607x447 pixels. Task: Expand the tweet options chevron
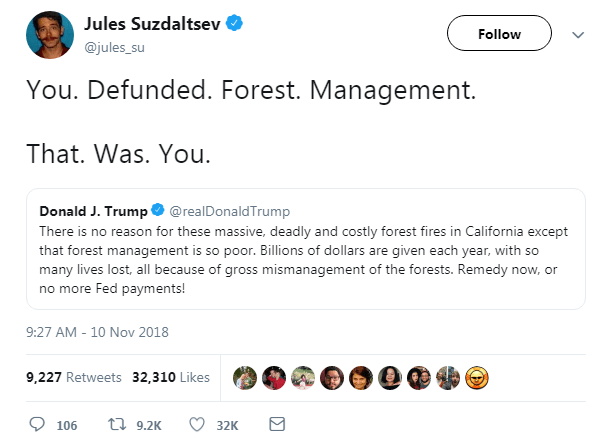coord(577,34)
